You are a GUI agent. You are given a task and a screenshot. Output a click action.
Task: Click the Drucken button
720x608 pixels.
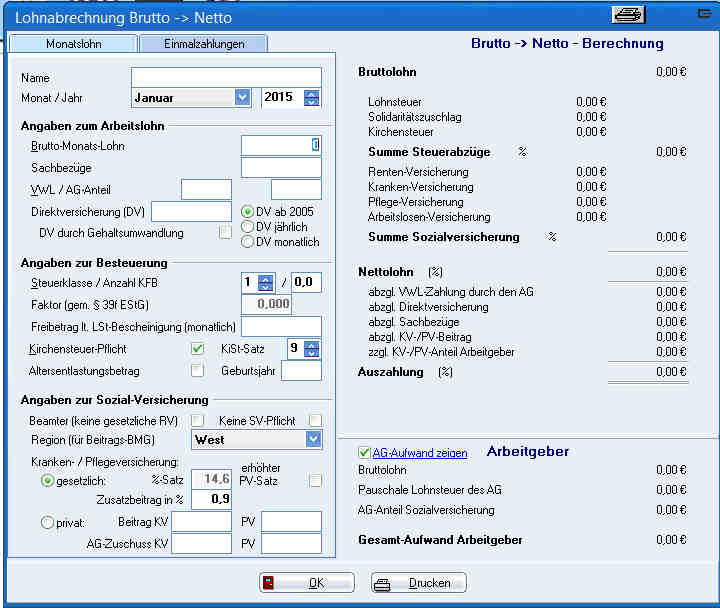pyautogui.click(x=418, y=583)
